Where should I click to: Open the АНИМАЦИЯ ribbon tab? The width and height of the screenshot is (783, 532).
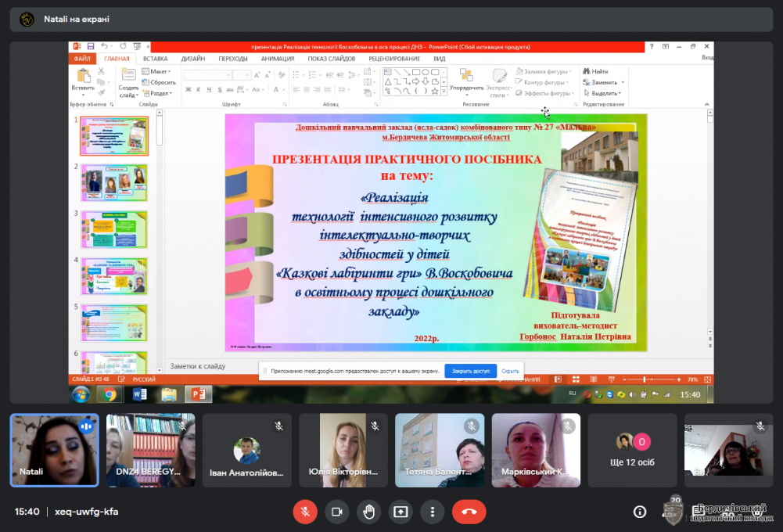point(278,59)
